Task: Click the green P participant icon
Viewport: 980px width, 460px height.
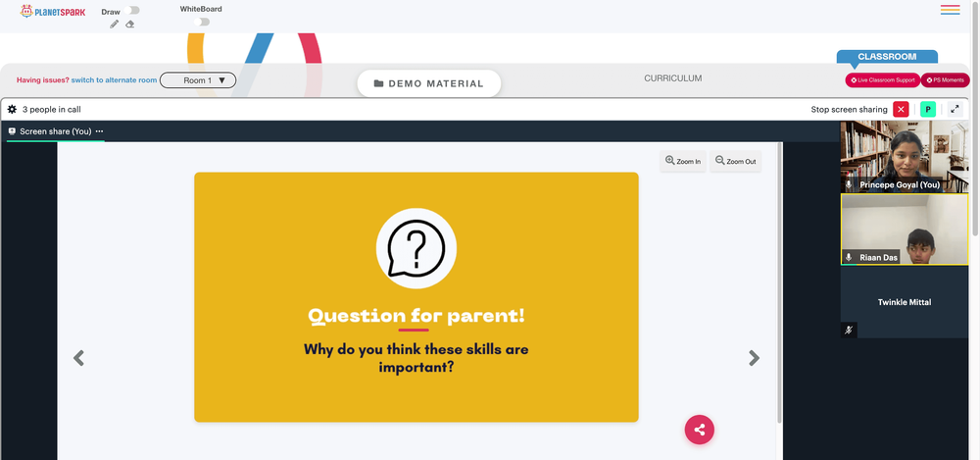Action: pos(928,110)
